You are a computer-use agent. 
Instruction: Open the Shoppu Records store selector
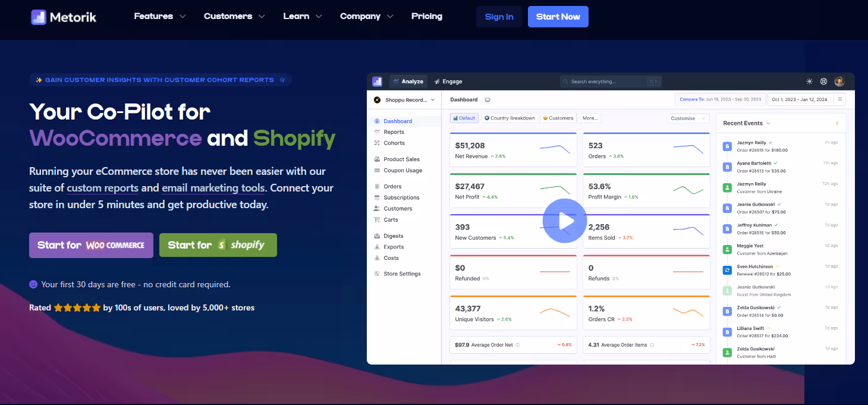point(404,100)
